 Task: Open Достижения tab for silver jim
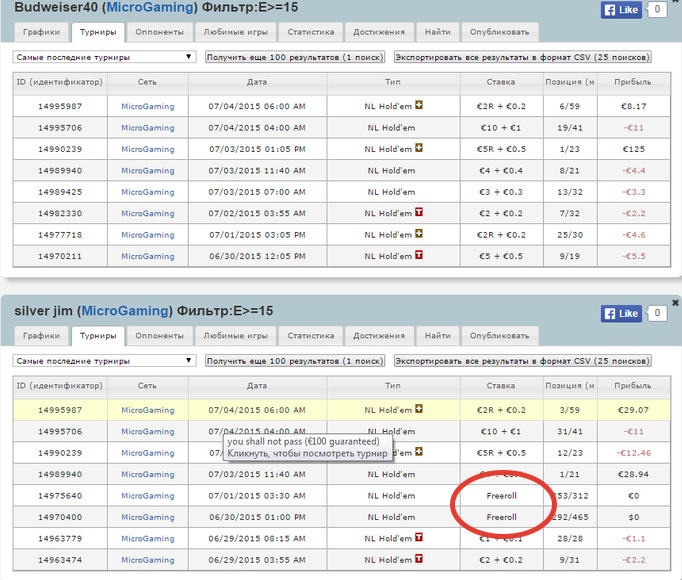[x=379, y=336]
